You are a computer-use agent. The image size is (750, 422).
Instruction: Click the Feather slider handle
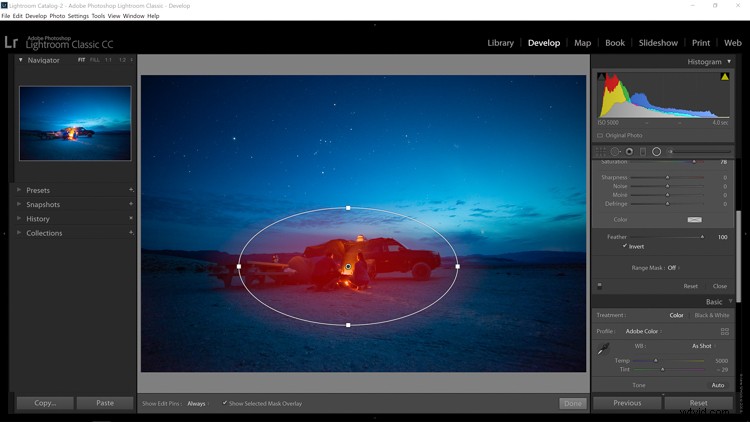coord(702,237)
